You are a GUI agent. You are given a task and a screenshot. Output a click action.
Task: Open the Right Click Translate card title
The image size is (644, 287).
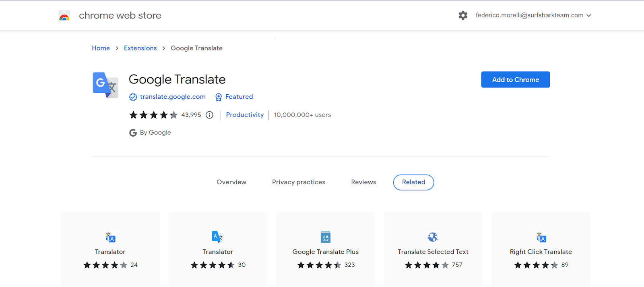(541, 252)
